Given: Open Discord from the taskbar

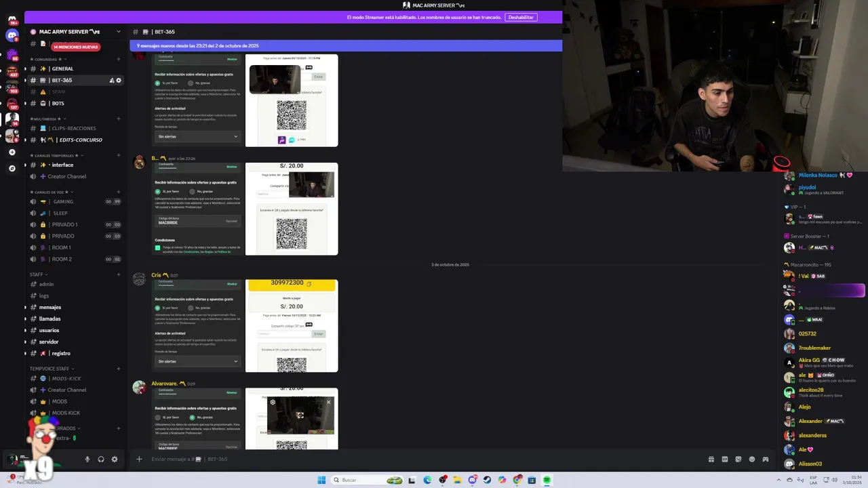Looking at the screenshot, I should click(473, 480).
